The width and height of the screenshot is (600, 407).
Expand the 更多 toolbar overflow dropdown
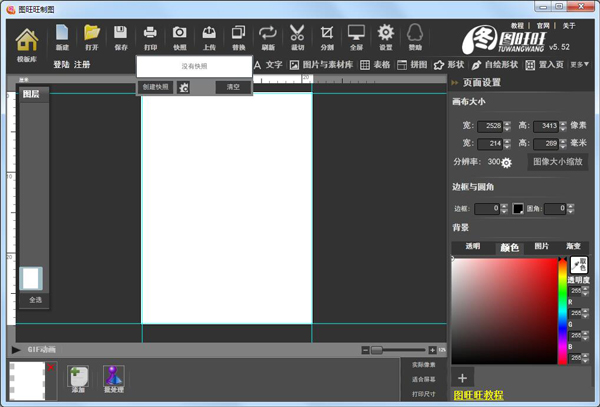pos(579,65)
